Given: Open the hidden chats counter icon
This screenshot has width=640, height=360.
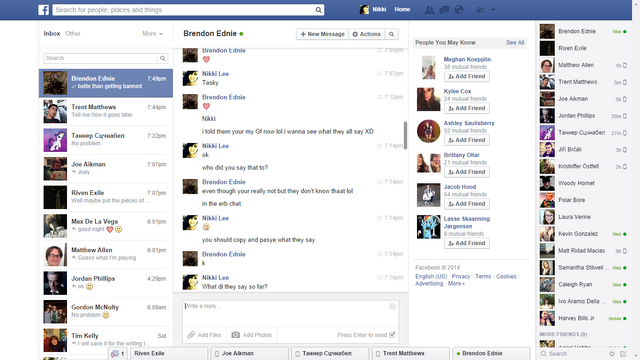Looking at the screenshot, I should [x=118, y=353].
